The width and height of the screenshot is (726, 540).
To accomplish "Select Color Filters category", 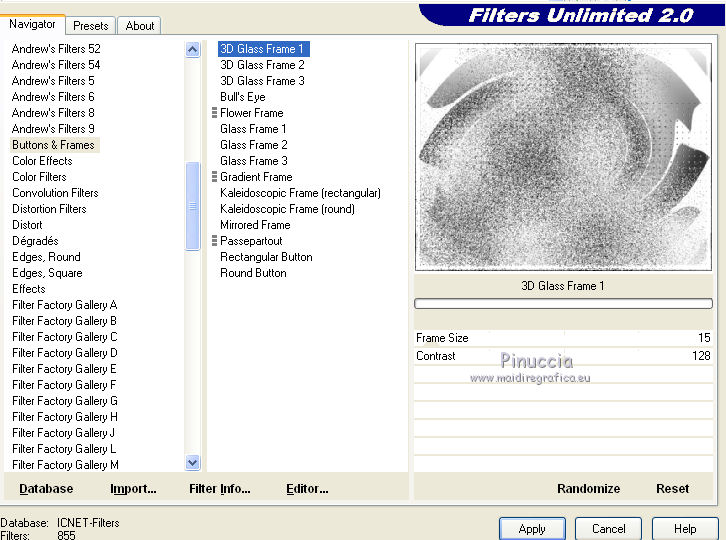I will [39, 176].
